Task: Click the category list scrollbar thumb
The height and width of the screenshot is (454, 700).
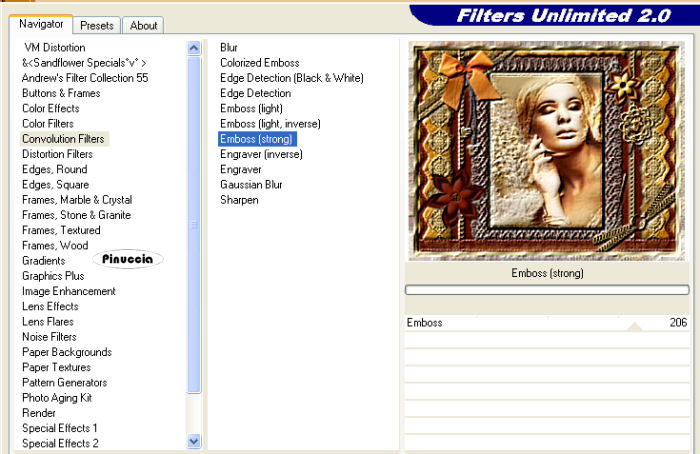Action: tap(194, 225)
